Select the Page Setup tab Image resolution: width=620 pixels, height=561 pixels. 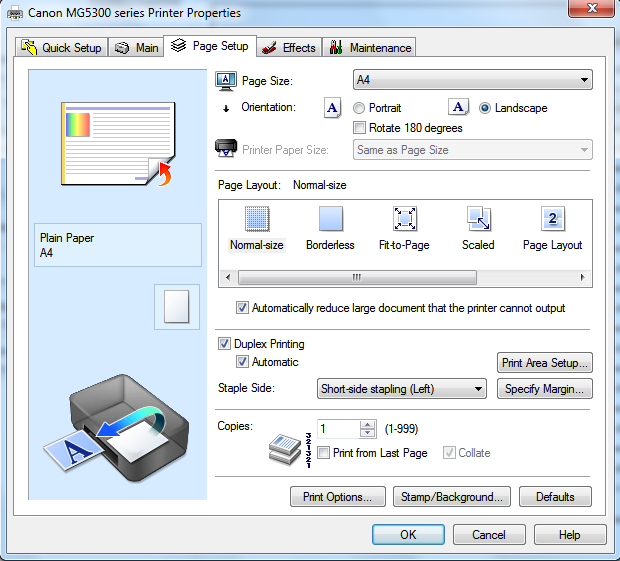pyautogui.click(x=210, y=46)
